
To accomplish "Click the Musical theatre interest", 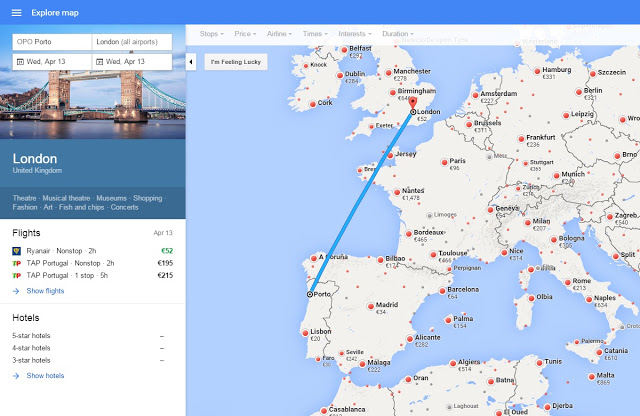I will 66,198.
